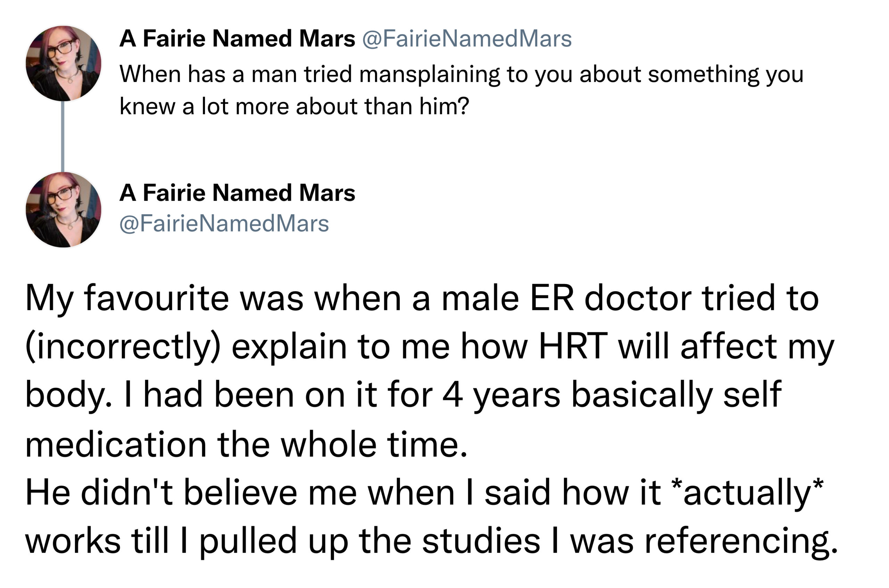Select the abbreviation "HRT" in the reply
This screenshot has height=588, width=889.
[573, 346]
